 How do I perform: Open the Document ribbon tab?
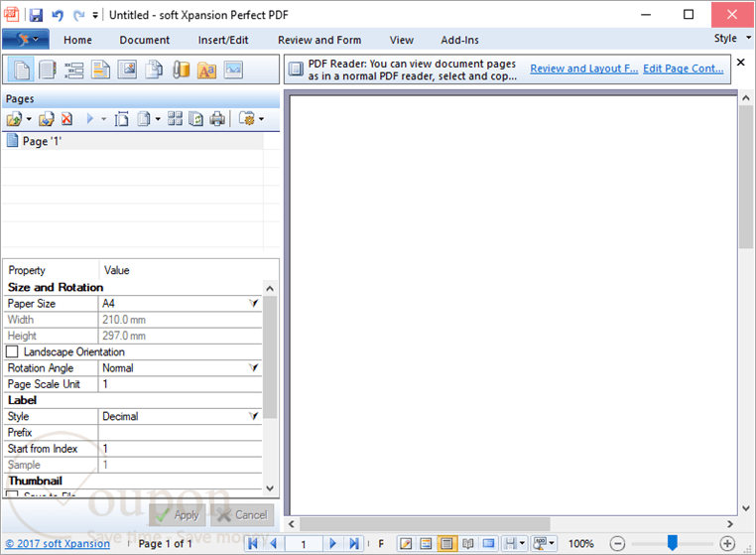pyautogui.click(x=145, y=40)
